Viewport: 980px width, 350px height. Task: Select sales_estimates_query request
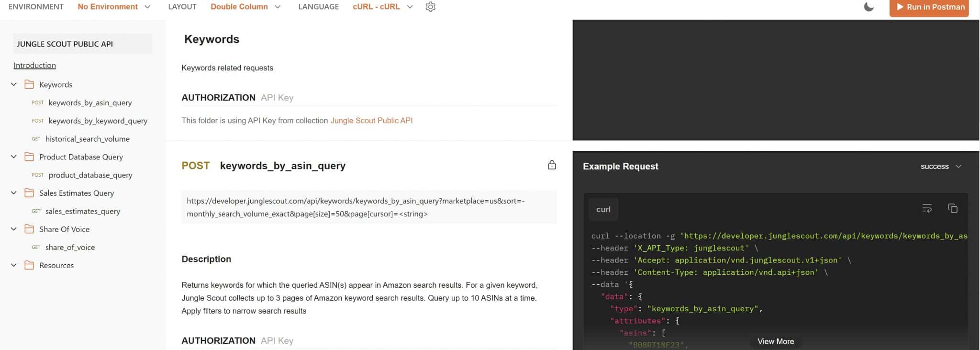(x=82, y=211)
